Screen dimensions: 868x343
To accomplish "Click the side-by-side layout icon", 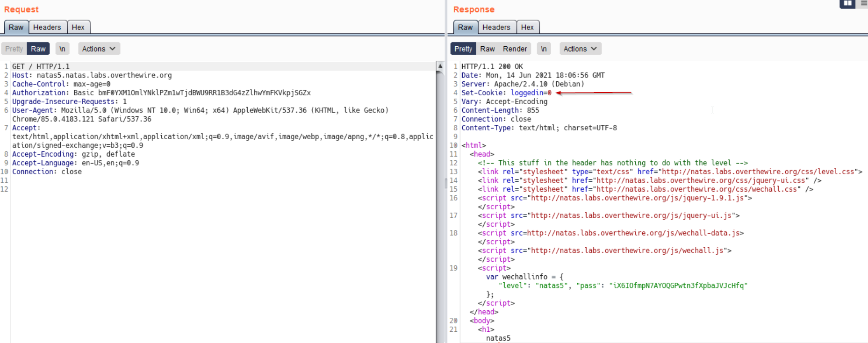I will (x=847, y=4).
